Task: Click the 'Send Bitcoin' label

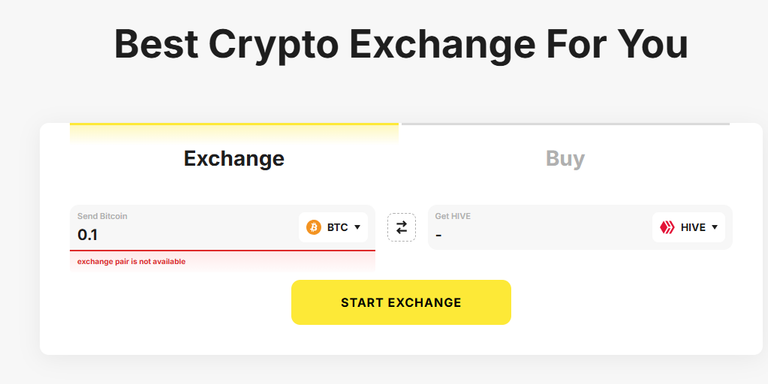Action: click(102, 216)
